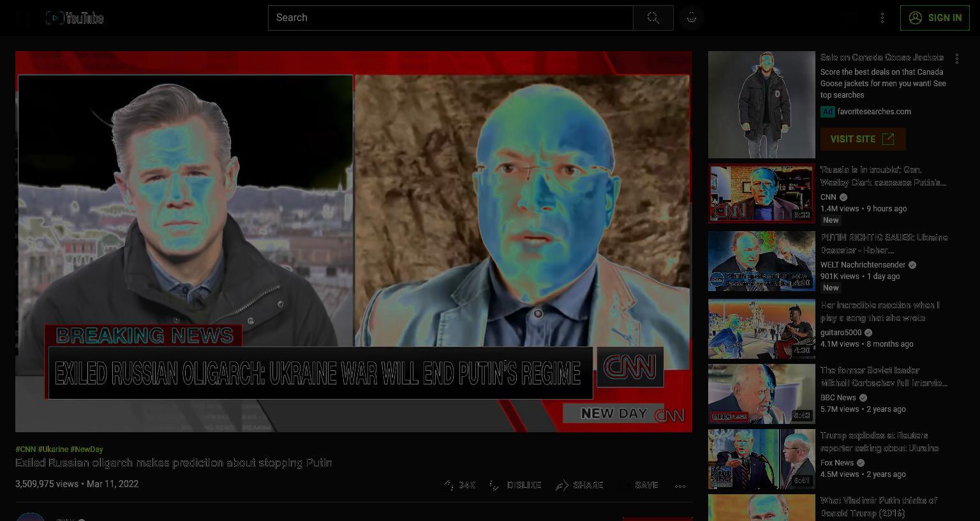
Task: Click the CNN channel name under Wesley Clark video
Action: tap(828, 197)
